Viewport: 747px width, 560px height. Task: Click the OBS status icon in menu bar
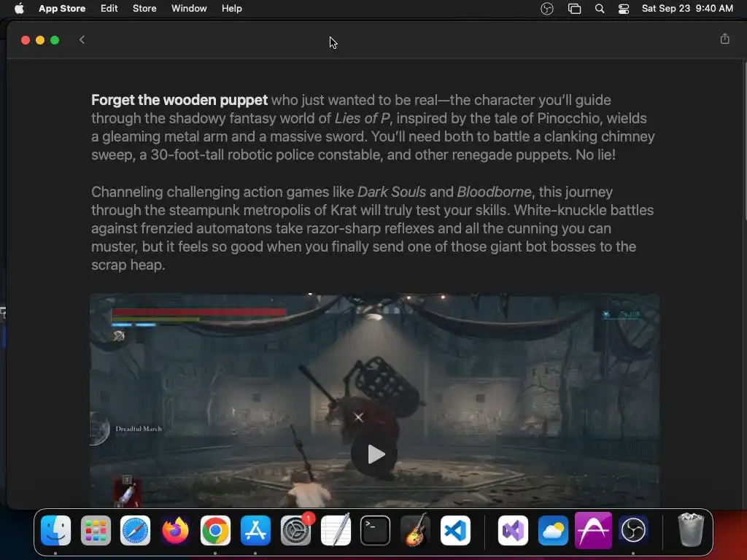[547, 9]
